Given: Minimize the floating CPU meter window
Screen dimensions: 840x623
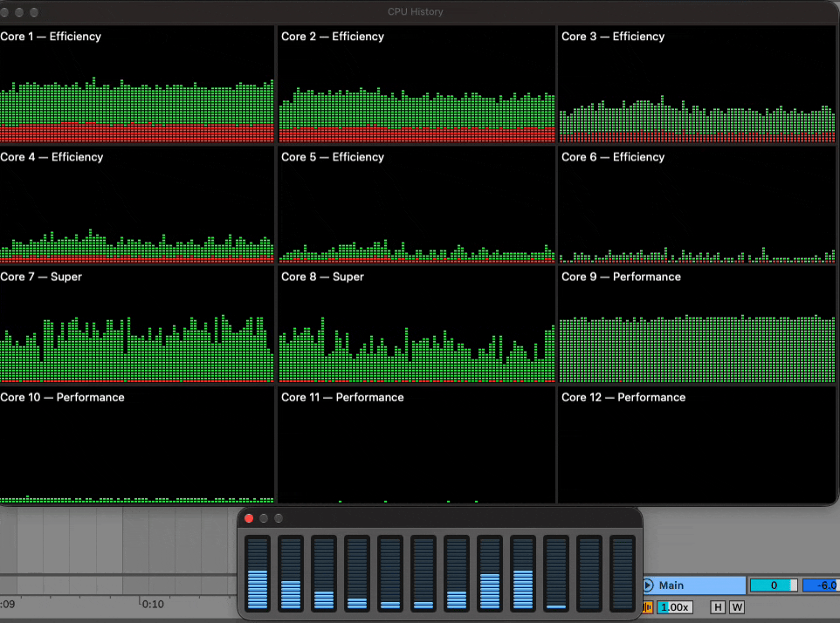Looking at the screenshot, I should click(264, 518).
